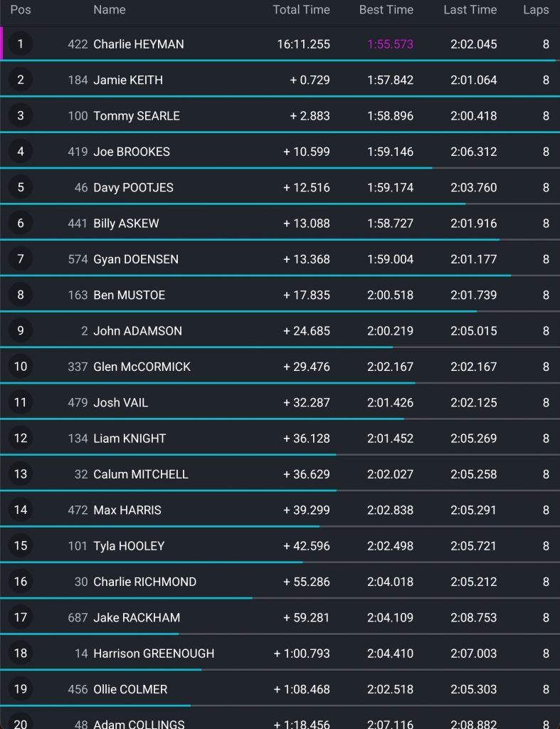Click the position 18 circle badge

(21, 653)
